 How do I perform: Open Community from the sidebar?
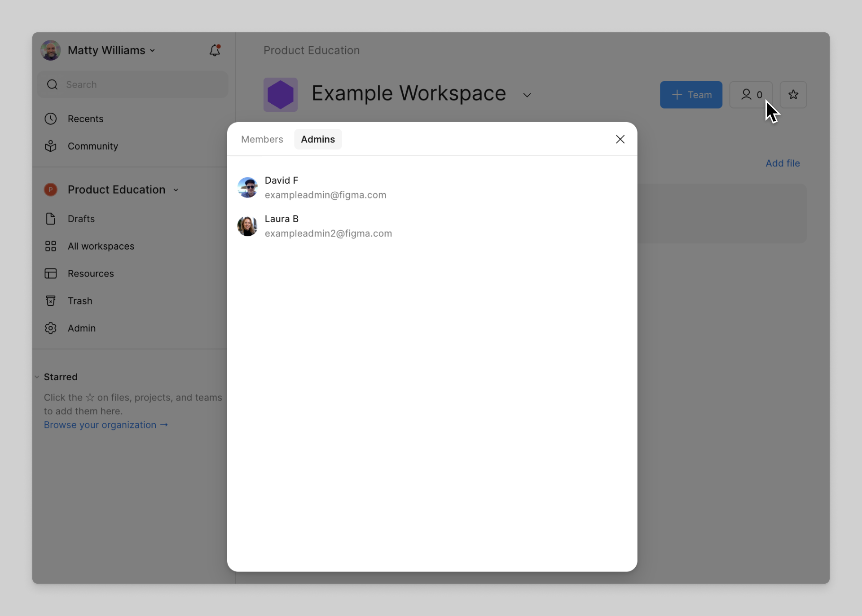[x=92, y=146]
